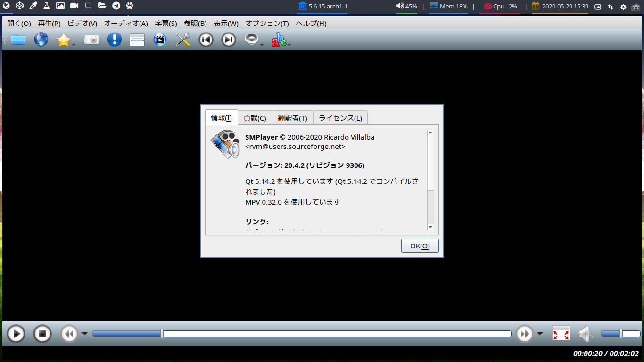Image resolution: width=644 pixels, height=362 pixels.
Task: Open the ビデオ(V) menu
Action: click(x=82, y=24)
